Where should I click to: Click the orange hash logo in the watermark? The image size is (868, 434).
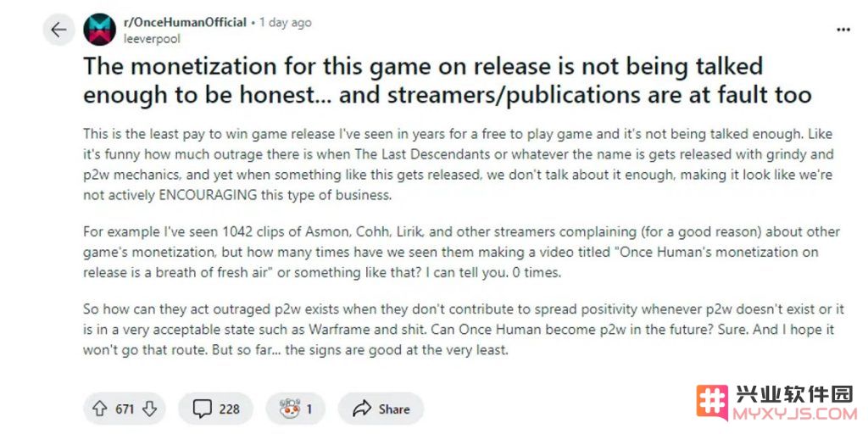(x=712, y=403)
